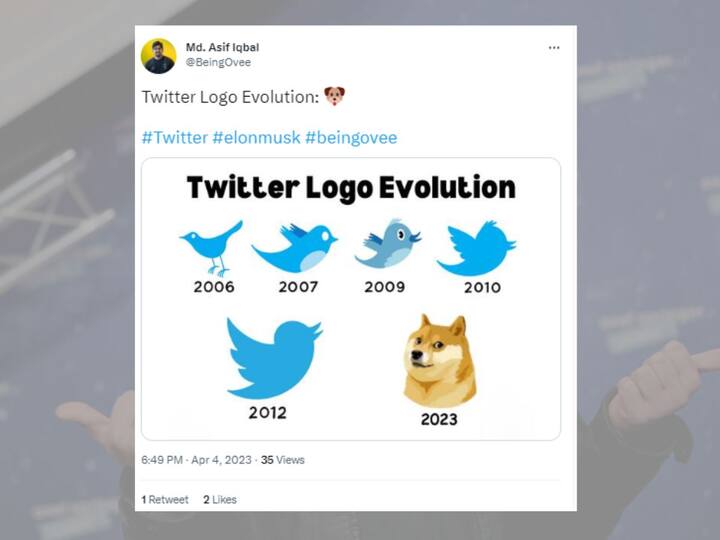Click the 2009 Twitter bird logo
This screenshot has width=720, height=540.
click(x=386, y=244)
